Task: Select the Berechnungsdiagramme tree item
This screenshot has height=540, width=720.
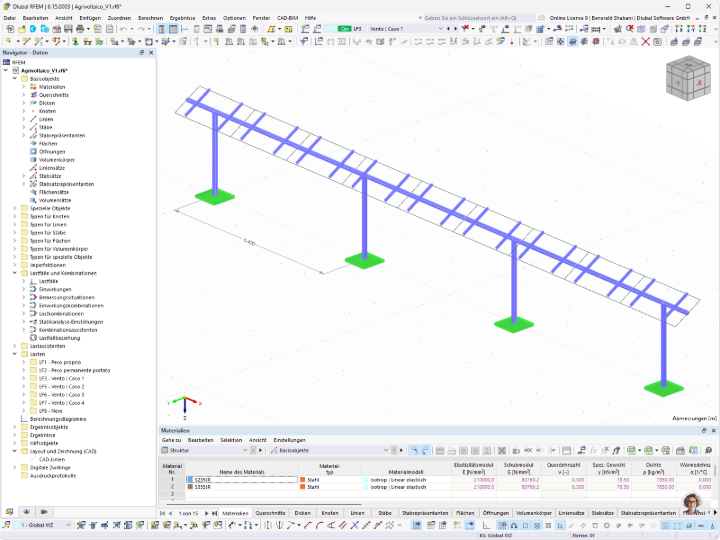Action: 58,419
